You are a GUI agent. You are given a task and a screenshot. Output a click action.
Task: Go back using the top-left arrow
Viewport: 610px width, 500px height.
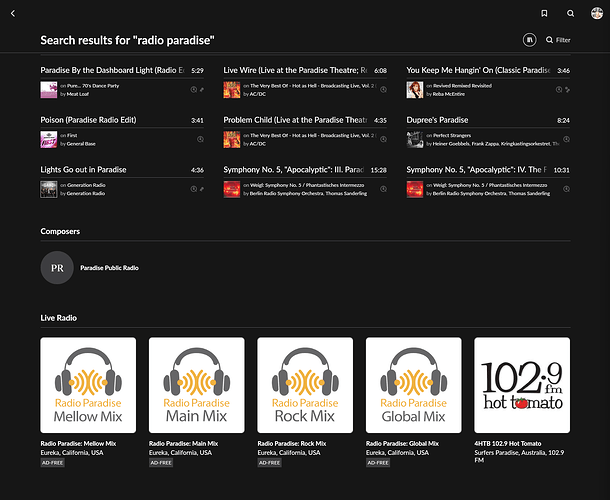[x=13, y=14]
